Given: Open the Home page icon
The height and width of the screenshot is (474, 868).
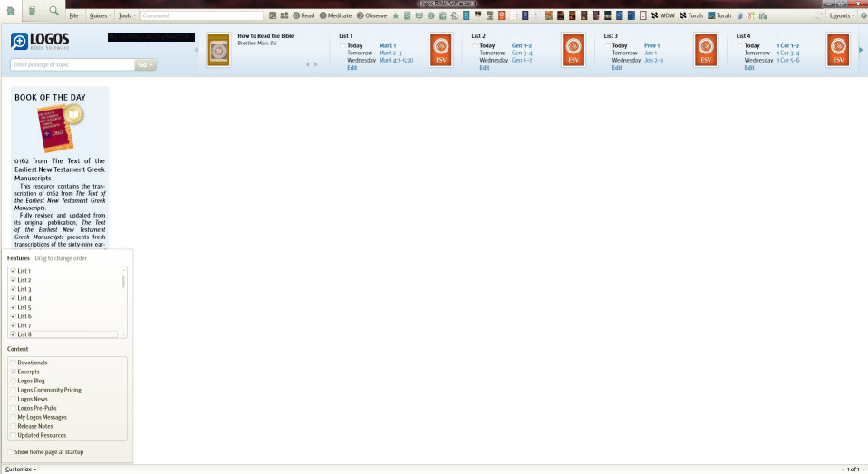Looking at the screenshot, I should pyautogui.click(x=11, y=11).
